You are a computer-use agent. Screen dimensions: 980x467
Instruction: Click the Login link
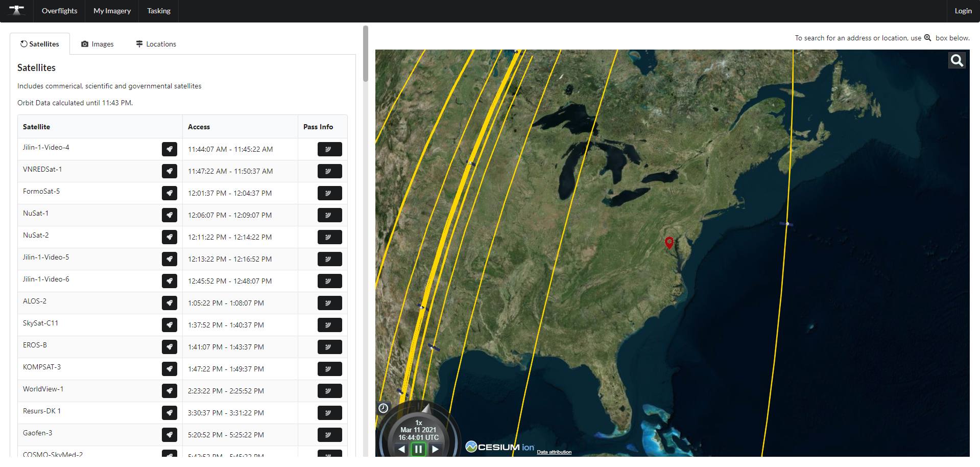[x=963, y=11]
